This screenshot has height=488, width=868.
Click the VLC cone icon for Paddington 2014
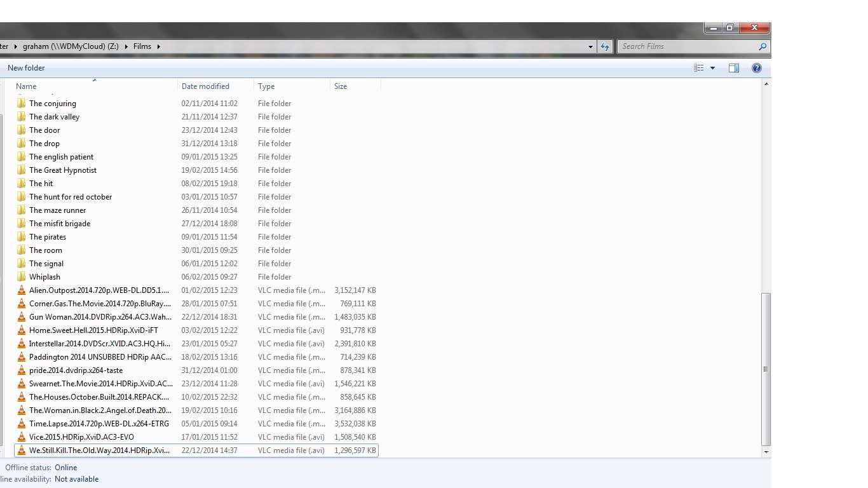click(21, 356)
